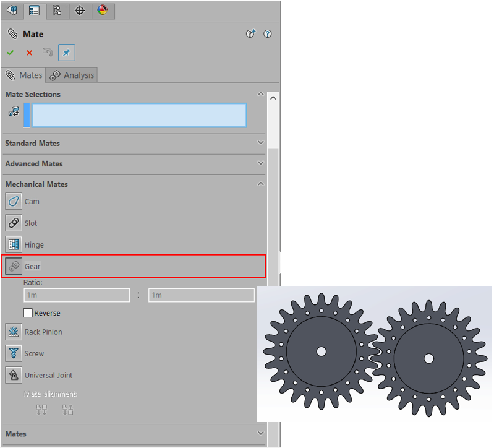Click the Gear mate icon

tap(14, 266)
